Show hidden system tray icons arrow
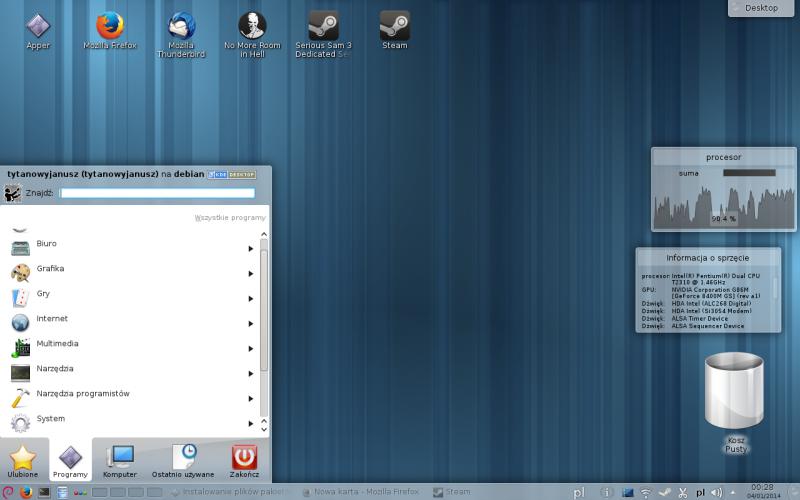The height and width of the screenshot is (500, 800). (731, 492)
